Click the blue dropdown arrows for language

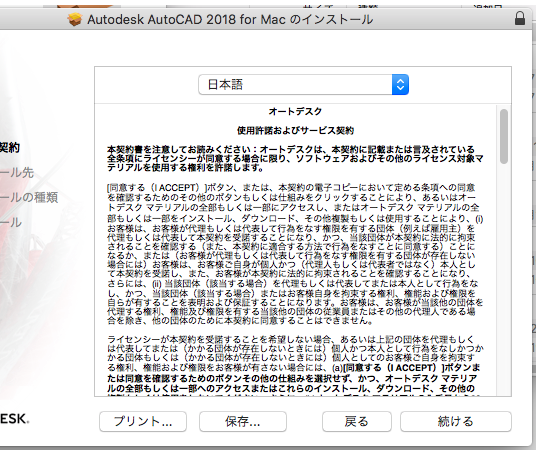click(x=400, y=84)
